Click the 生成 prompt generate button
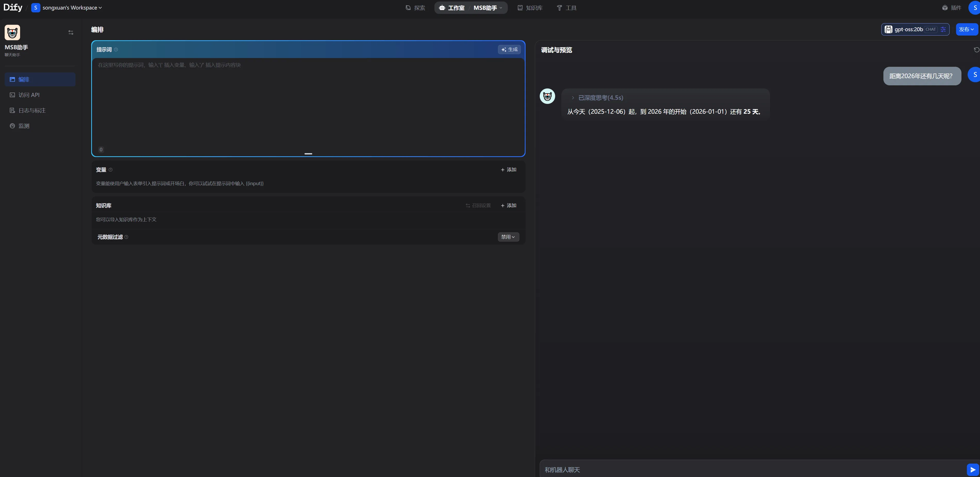Screen dimensions: 980x477 [x=509, y=50]
